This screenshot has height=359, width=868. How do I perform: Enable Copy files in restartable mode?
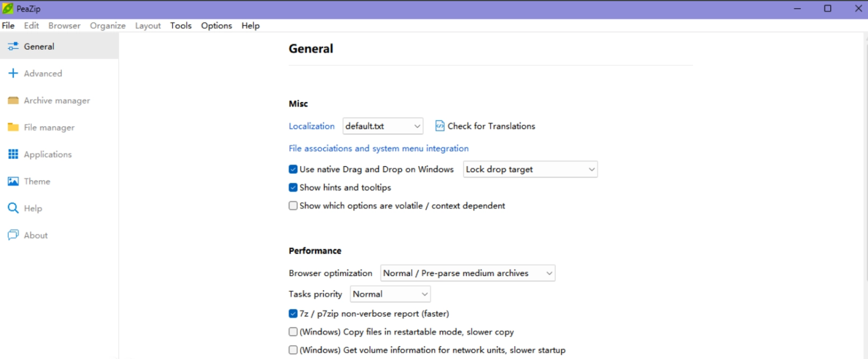click(x=293, y=332)
